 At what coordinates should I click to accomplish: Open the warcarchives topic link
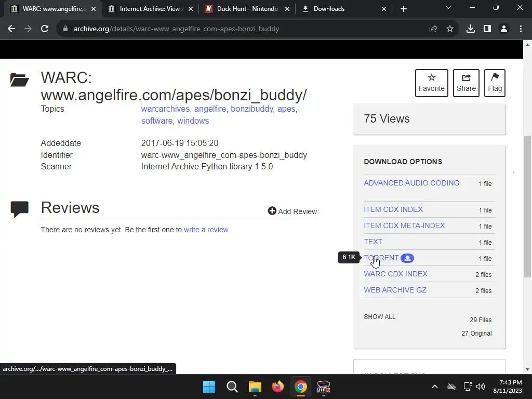click(165, 109)
